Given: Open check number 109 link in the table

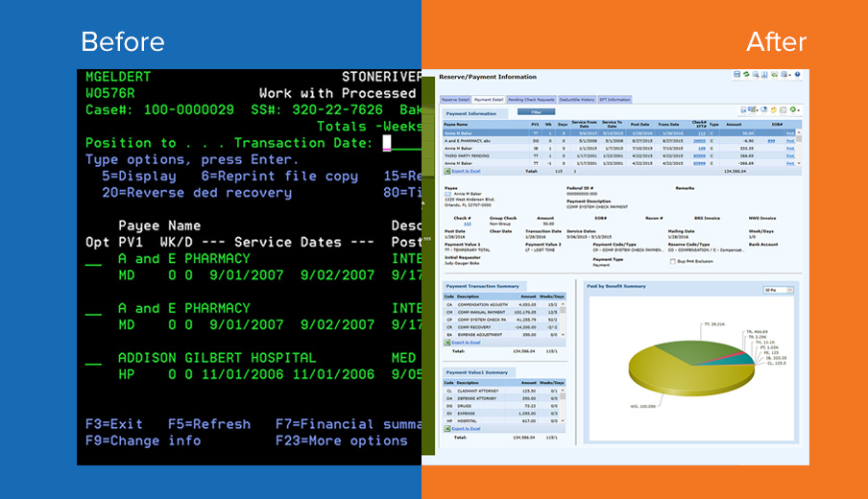Looking at the screenshot, I should (701, 149).
